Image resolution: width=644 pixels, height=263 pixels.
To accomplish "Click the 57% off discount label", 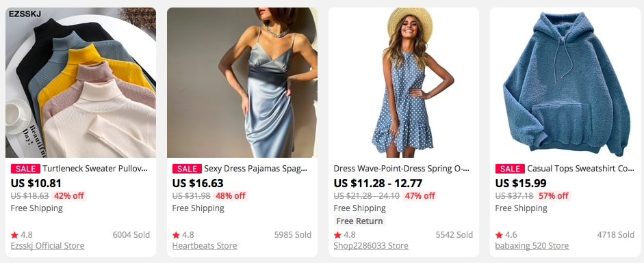I will [x=553, y=196].
